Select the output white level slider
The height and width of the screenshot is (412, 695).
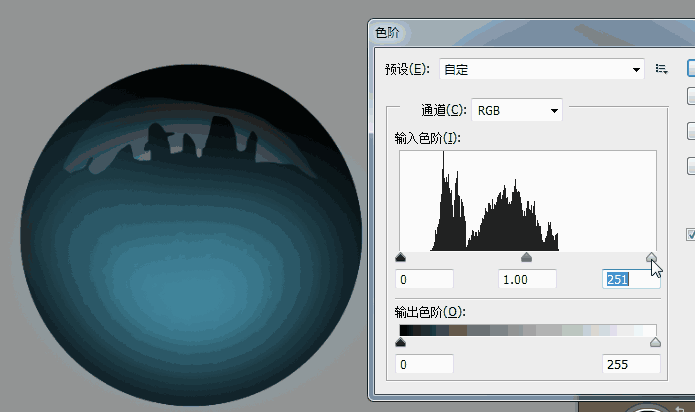coord(656,342)
